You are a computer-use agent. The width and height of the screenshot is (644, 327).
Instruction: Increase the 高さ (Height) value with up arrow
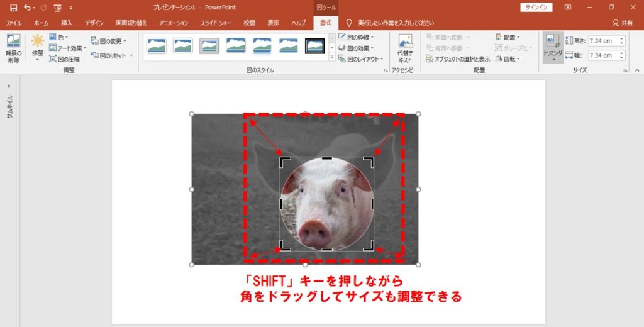(x=622, y=38)
